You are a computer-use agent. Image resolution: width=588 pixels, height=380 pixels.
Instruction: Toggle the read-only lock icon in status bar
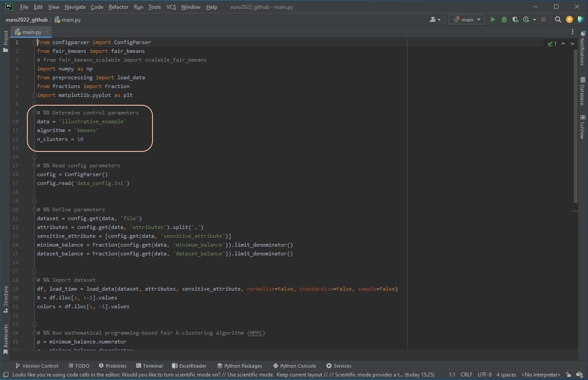[569, 375]
